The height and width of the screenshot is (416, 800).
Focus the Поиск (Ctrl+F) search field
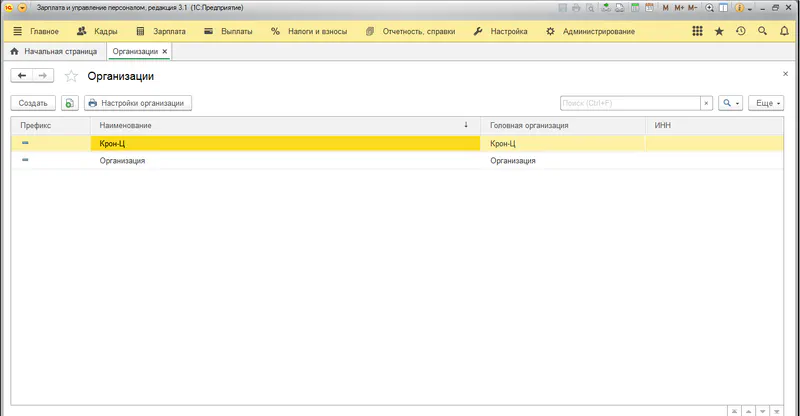(x=628, y=103)
